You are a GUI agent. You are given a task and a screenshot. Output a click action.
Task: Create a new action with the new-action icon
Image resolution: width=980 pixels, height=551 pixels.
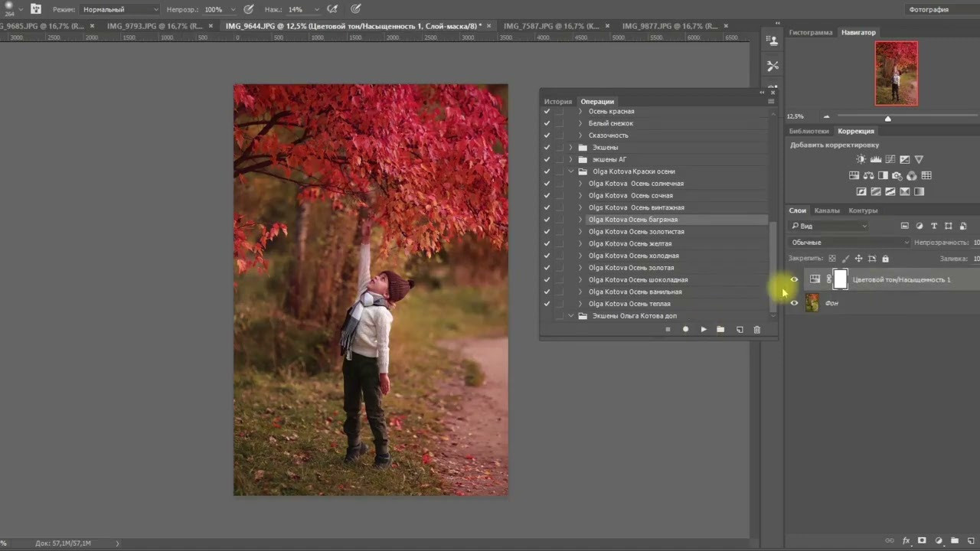[x=739, y=329]
